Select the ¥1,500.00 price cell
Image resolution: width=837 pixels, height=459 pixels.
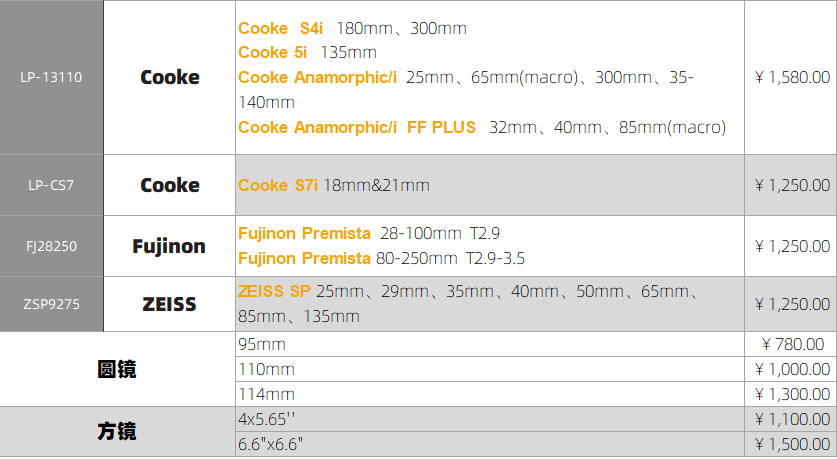pos(791,444)
